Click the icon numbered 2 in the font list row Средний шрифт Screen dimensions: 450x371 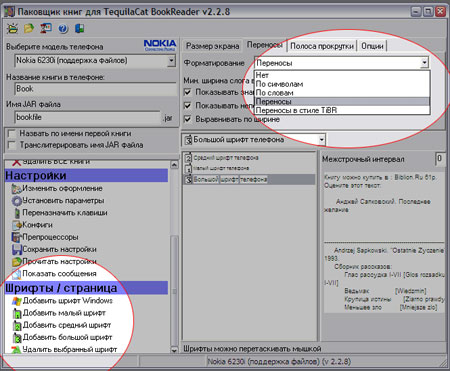pos(189,158)
